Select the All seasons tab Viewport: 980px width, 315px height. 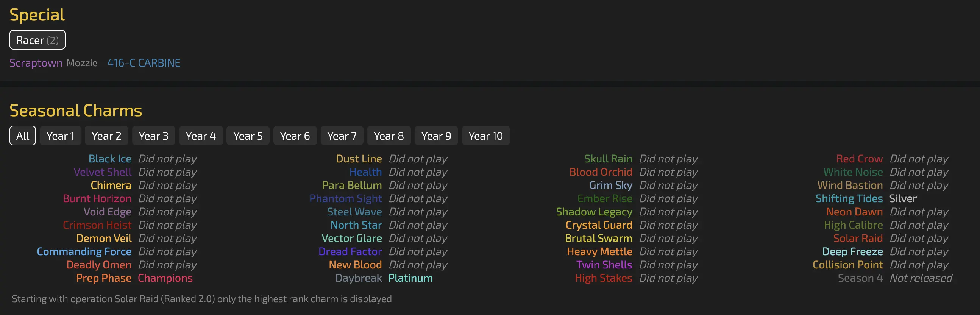click(x=22, y=136)
